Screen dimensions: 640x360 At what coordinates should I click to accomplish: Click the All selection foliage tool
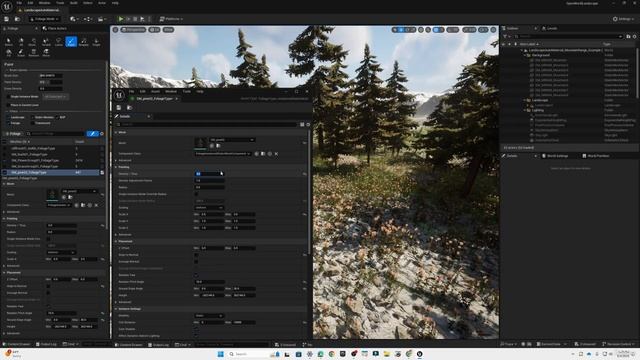click(x=21, y=42)
